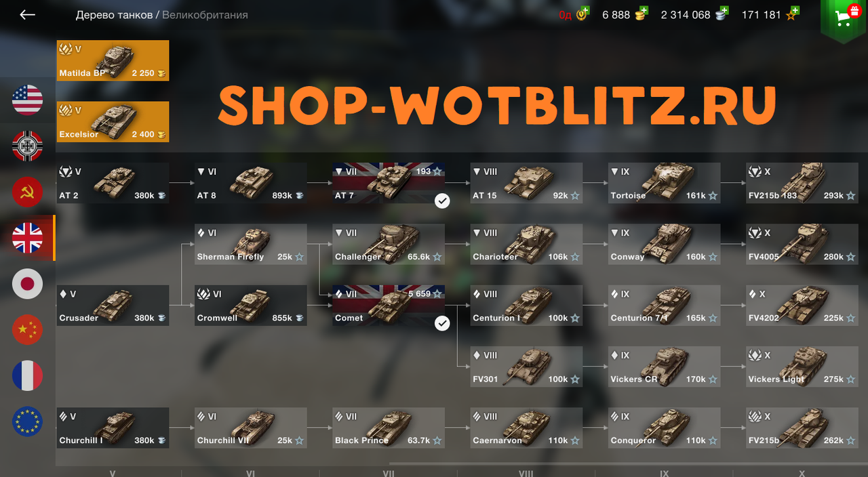This screenshot has width=868, height=477.
Task: Select the USSR nation flag
Action: [28, 192]
